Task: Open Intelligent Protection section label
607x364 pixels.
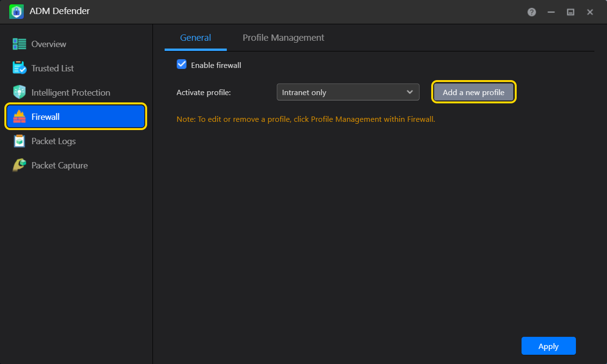Action: (x=71, y=93)
